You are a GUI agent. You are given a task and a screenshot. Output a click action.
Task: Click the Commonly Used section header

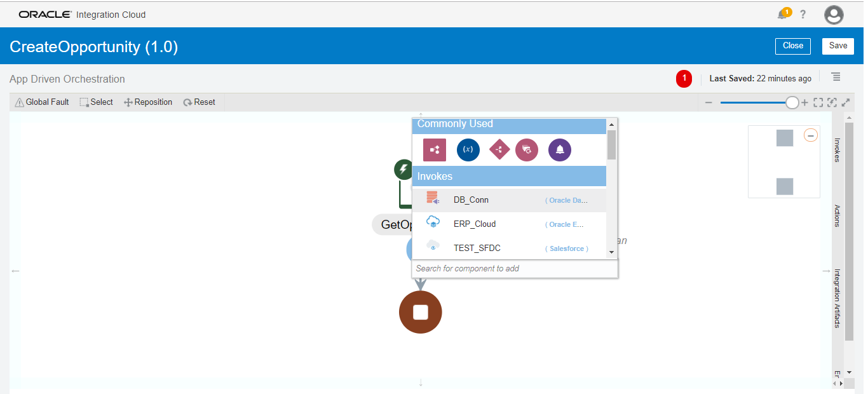coord(509,125)
